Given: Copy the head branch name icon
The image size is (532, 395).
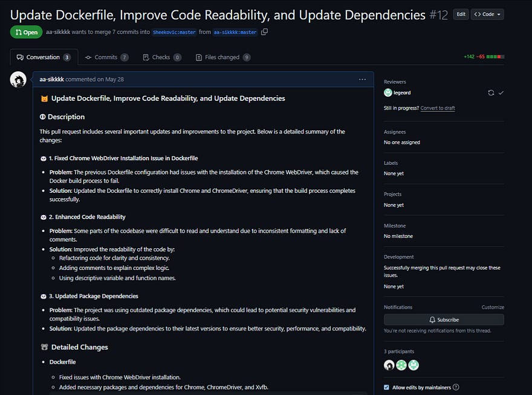Looking at the screenshot, I should [x=265, y=32].
